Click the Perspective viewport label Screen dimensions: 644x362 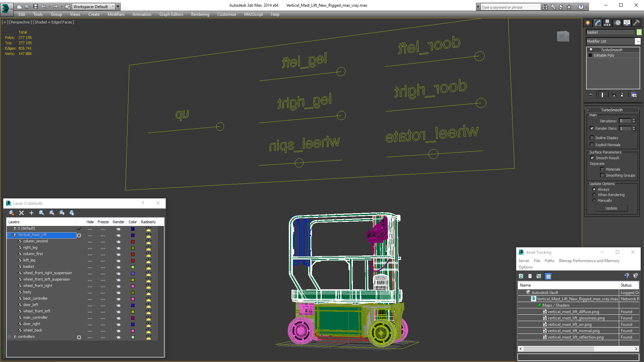[x=20, y=22]
